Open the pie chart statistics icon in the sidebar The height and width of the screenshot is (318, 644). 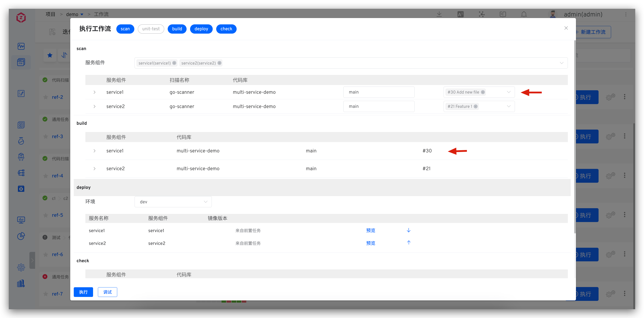[x=21, y=236]
